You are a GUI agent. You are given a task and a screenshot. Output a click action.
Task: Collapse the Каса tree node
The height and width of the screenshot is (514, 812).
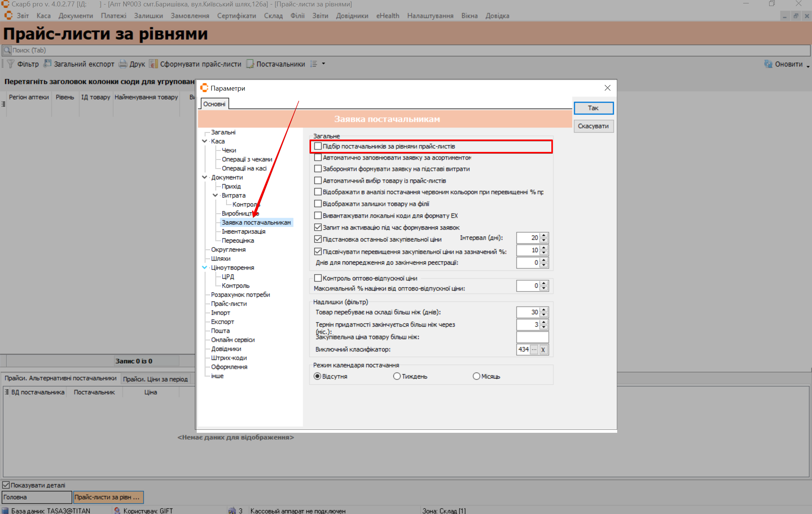[205, 141]
